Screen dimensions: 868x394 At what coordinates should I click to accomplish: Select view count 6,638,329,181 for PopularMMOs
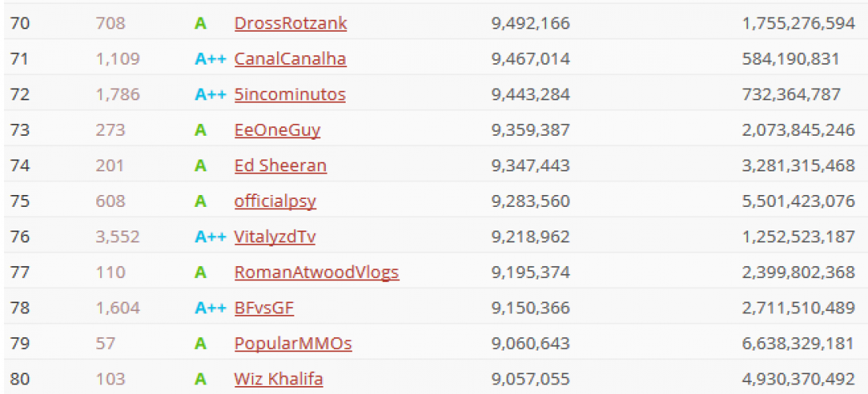[x=799, y=343]
